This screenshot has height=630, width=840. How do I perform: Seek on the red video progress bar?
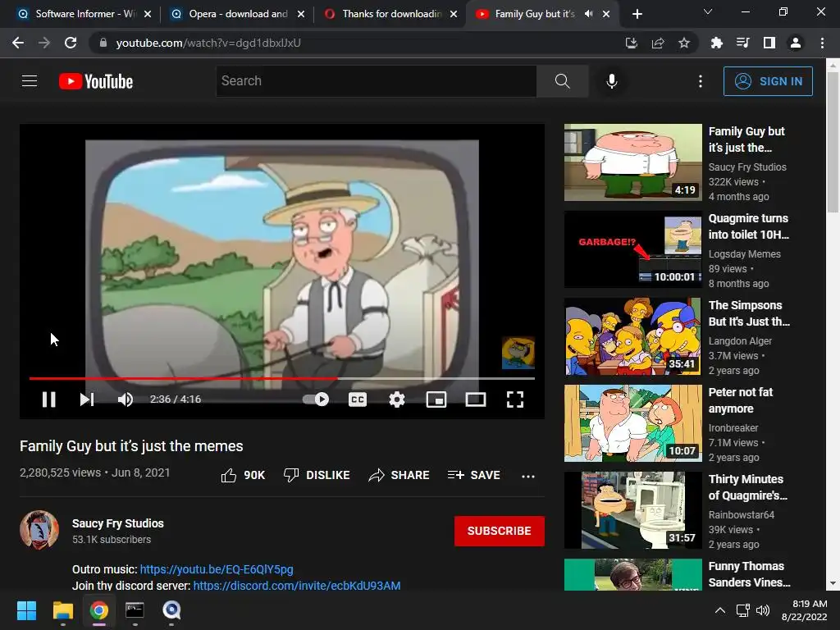(282, 378)
